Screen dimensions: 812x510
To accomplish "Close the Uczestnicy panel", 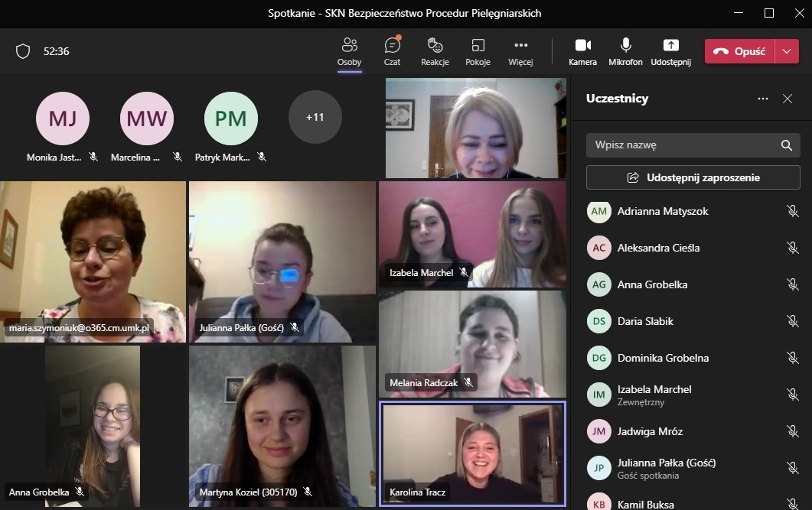I will coord(788,99).
